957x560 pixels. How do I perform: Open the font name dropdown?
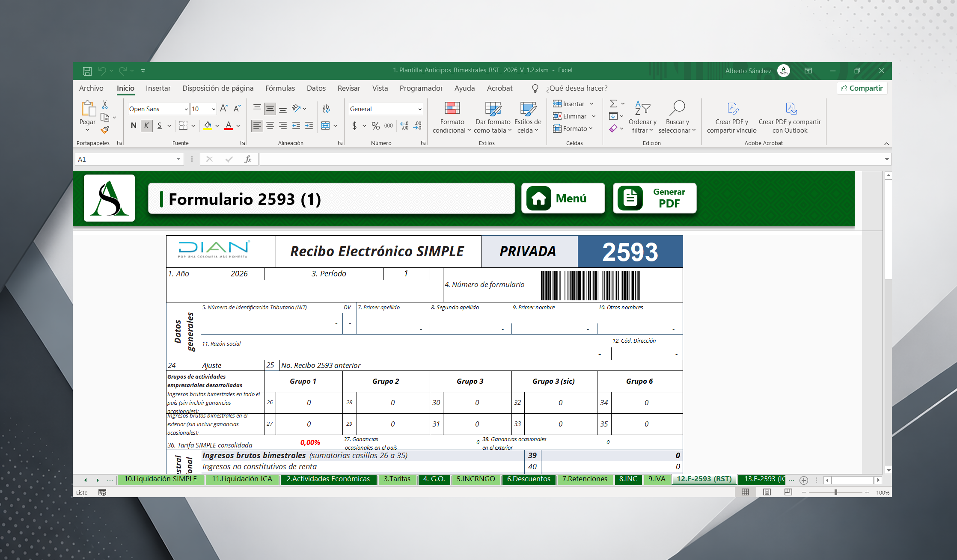tap(186, 109)
